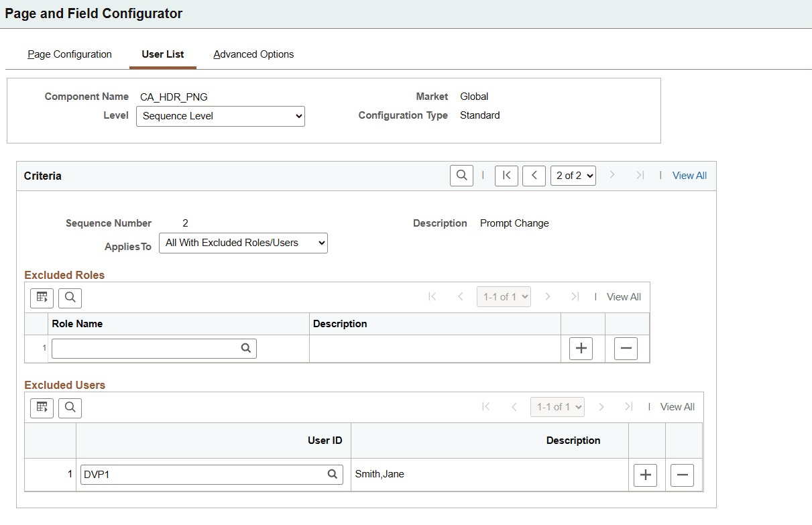This screenshot has width=812, height=525.
Task: Click View All for Excluded Users
Action: click(677, 406)
